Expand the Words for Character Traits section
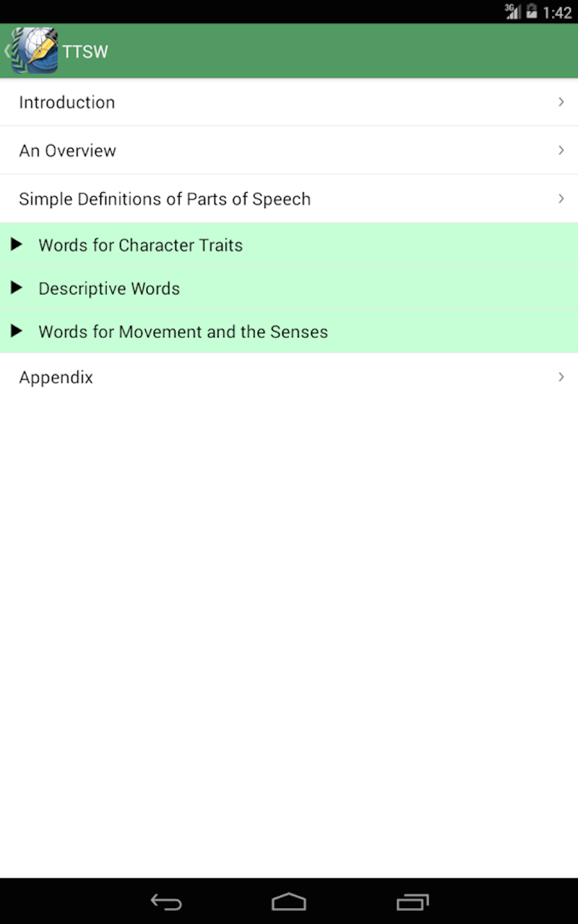The width and height of the screenshot is (578, 924). (x=140, y=245)
